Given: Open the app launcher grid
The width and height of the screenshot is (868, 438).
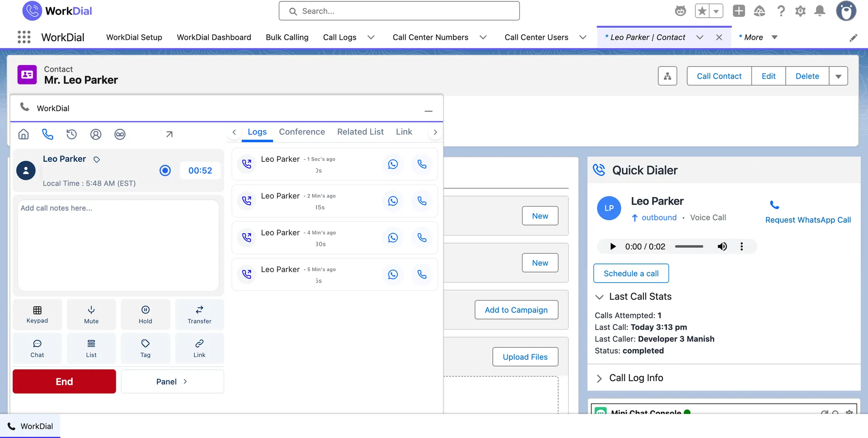Looking at the screenshot, I should tap(24, 37).
